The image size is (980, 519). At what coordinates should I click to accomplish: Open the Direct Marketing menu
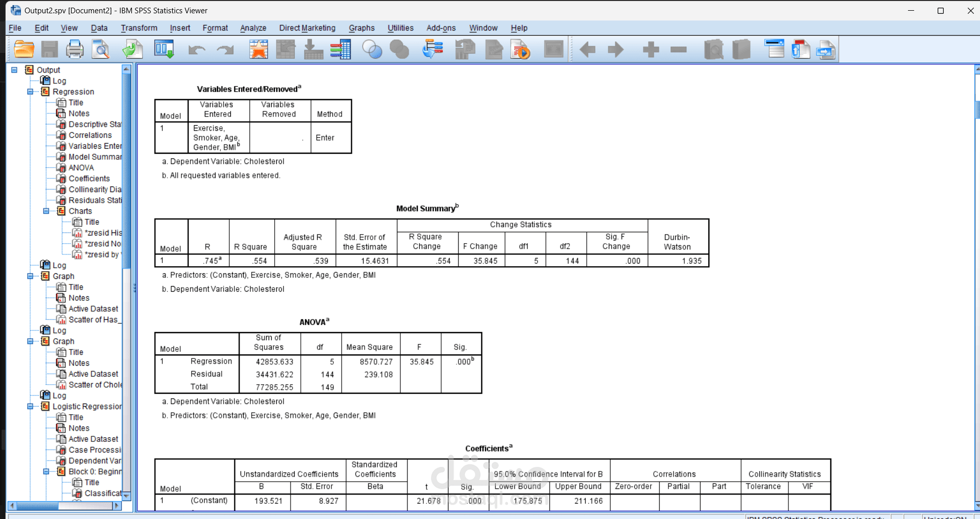pyautogui.click(x=307, y=28)
